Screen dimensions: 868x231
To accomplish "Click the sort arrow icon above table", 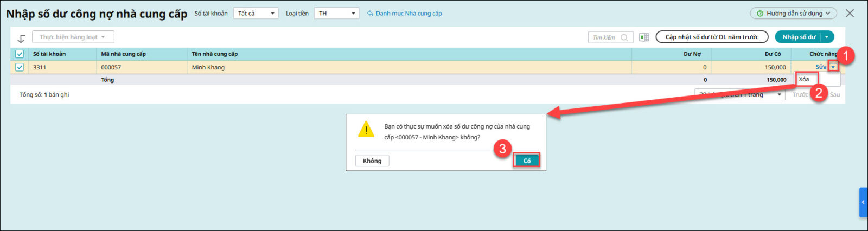I will point(21,39).
